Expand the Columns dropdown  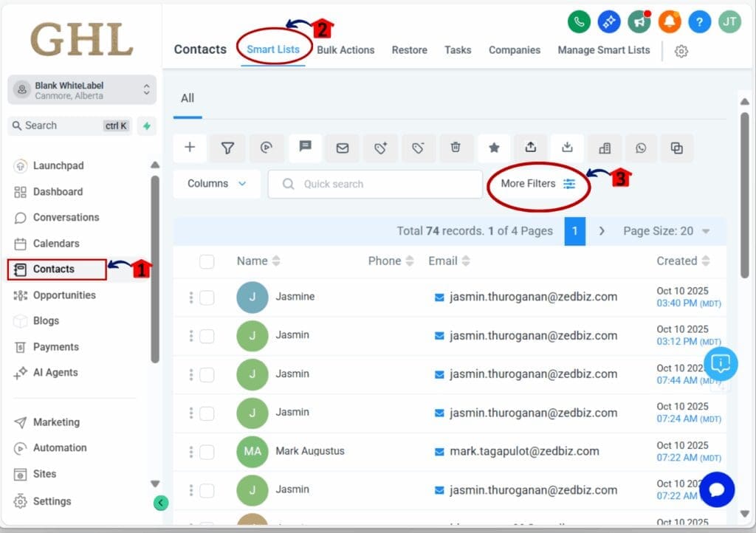pyautogui.click(x=216, y=184)
